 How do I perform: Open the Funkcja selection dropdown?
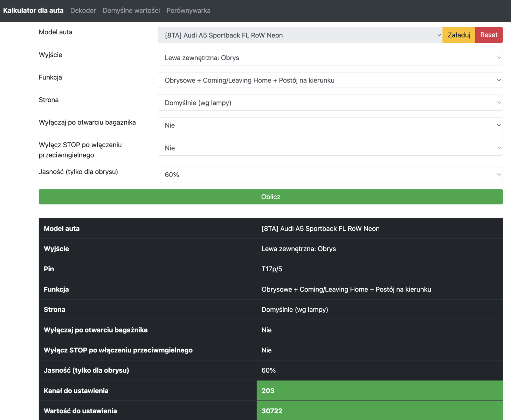tap(330, 80)
